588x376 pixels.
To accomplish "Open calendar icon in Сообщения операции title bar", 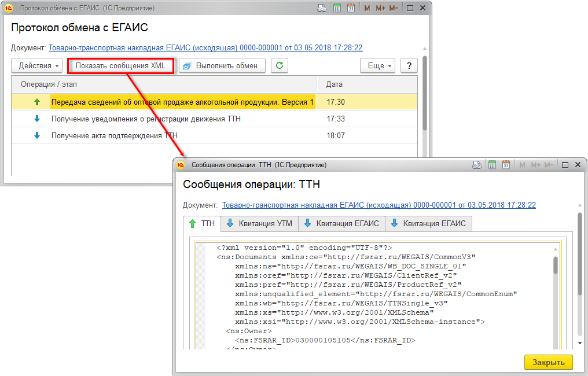I will click(506, 164).
